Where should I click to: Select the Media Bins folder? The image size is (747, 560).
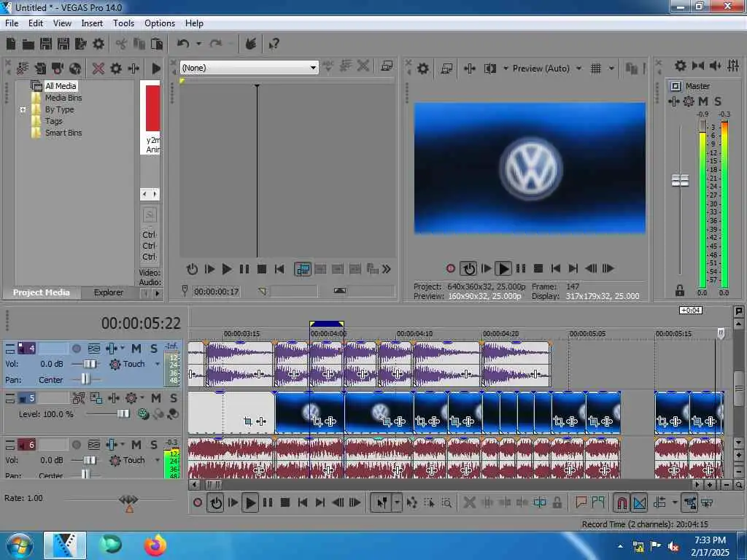pyautogui.click(x=63, y=98)
